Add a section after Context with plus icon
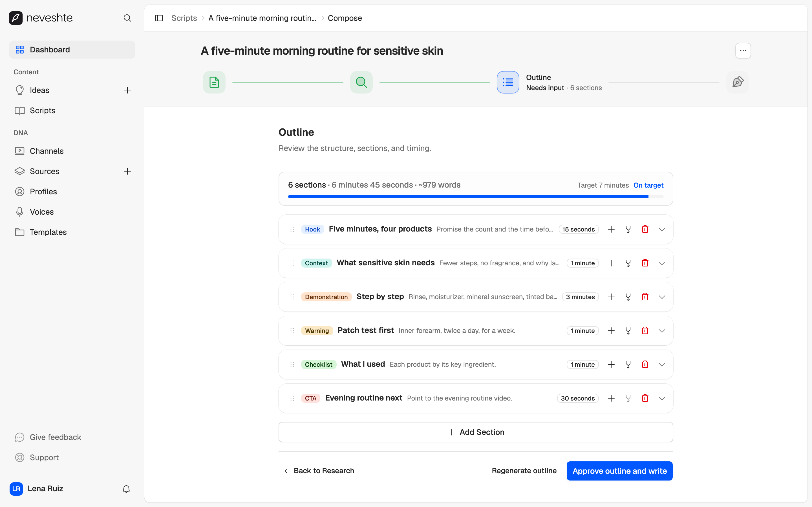 click(611, 263)
